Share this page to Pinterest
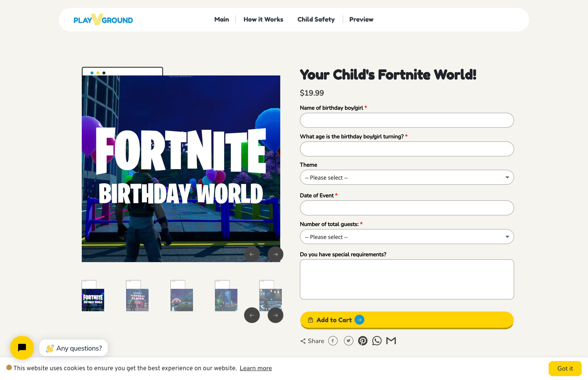Image resolution: width=588 pixels, height=380 pixels. pyautogui.click(x=363, y=341)
